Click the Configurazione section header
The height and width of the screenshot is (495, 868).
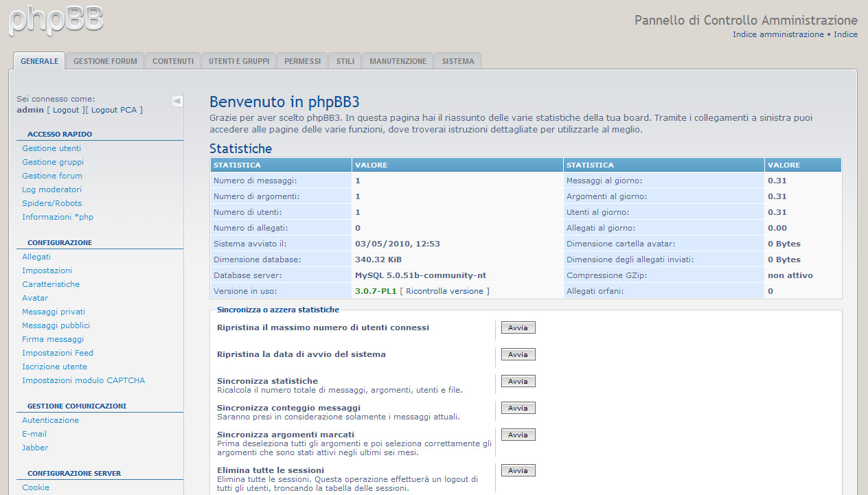coord(60,243)
